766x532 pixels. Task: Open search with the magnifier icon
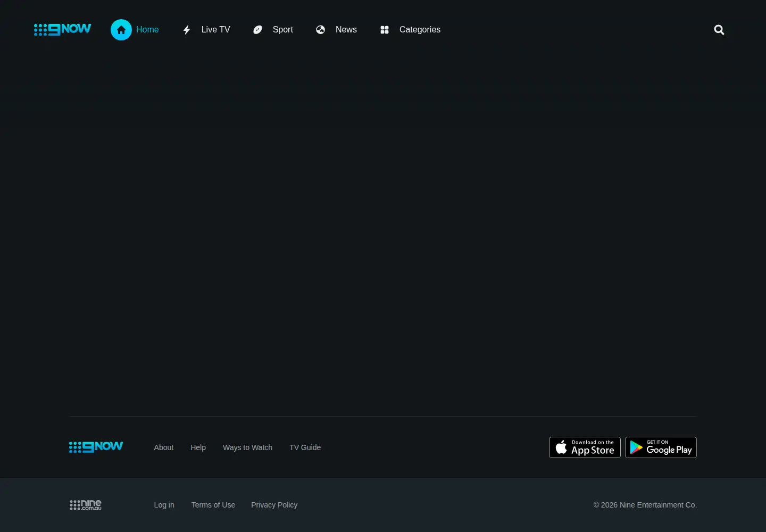[x=719, y=30]
